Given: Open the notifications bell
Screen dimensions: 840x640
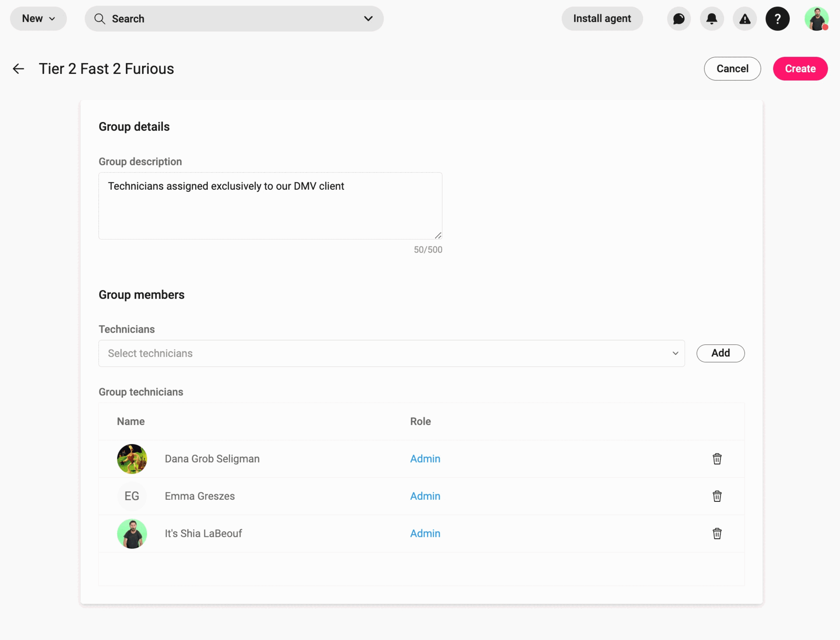Looking at the screenshot, I should [x=712, y=19].
